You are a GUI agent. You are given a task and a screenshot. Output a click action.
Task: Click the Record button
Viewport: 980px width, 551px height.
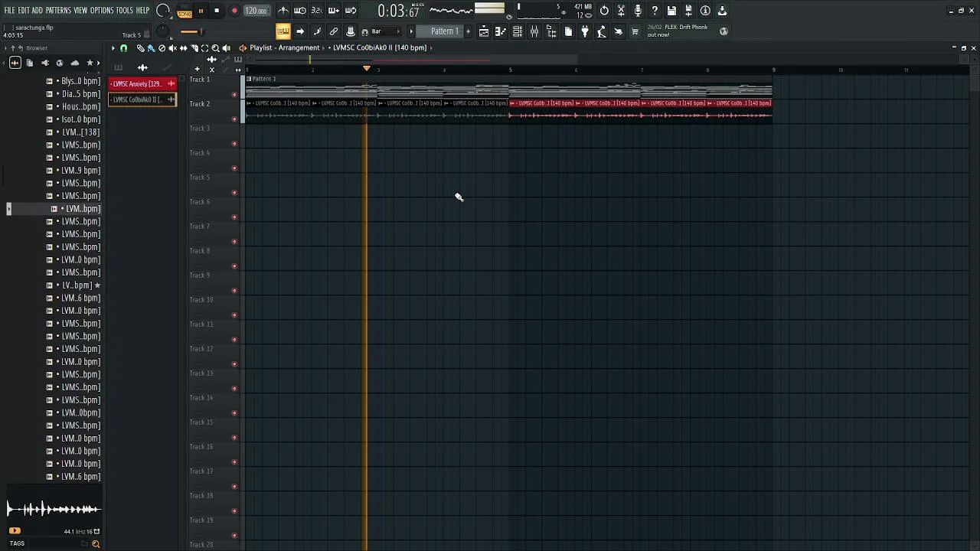pyautogui.click(x=234, y=11)
